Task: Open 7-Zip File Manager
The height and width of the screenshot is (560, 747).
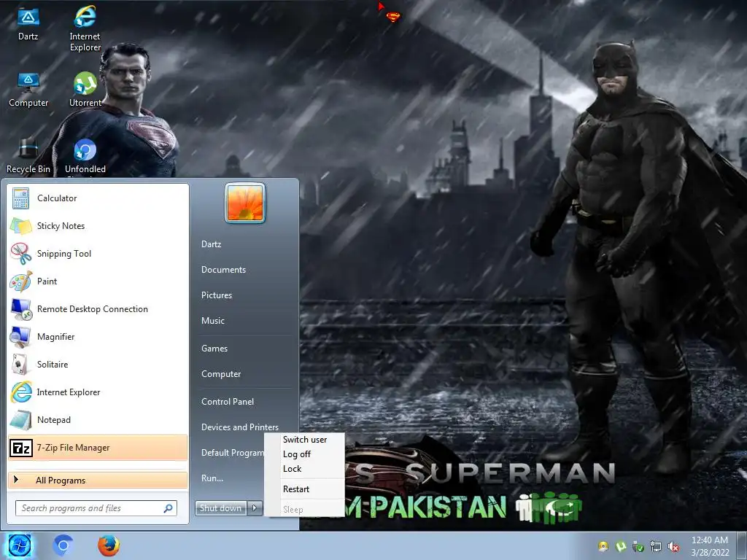Action: click(x=98, y=448)
